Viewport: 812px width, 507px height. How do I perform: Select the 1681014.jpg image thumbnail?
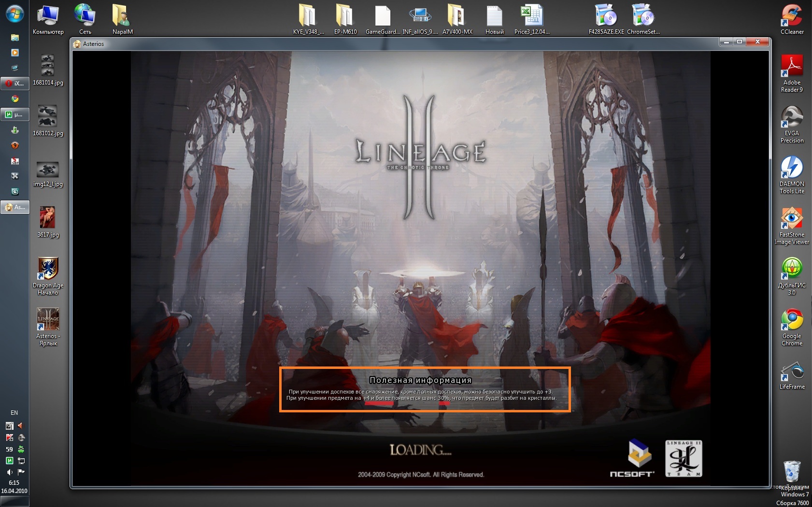click(48, 70)
